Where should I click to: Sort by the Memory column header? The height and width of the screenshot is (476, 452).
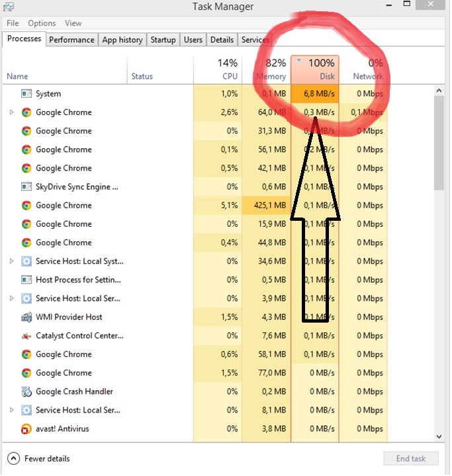pyautogui.click(x=267, y=69)
